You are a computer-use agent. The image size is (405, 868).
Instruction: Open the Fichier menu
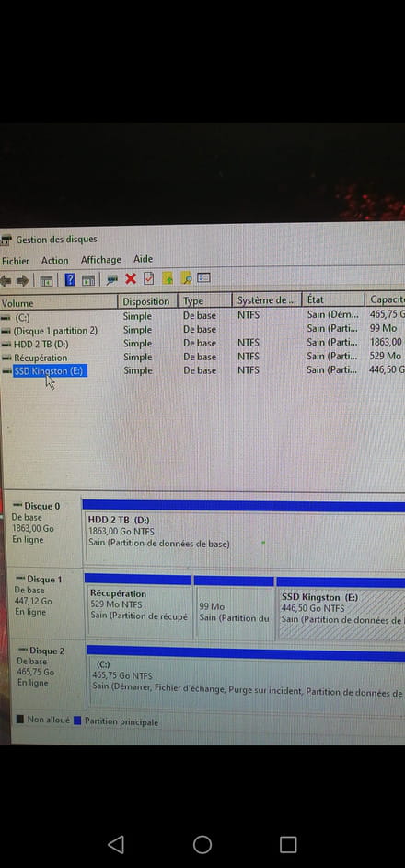[16, 261]
